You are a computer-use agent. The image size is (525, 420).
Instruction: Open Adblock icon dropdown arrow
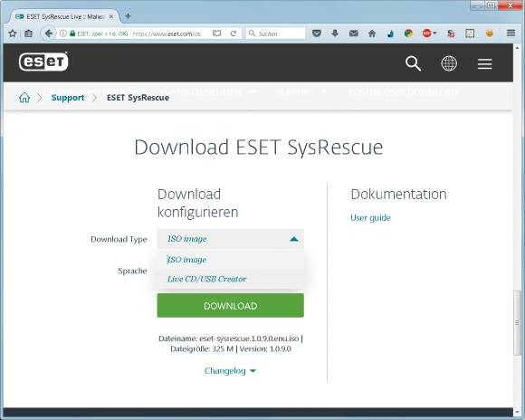click(434, 33)
